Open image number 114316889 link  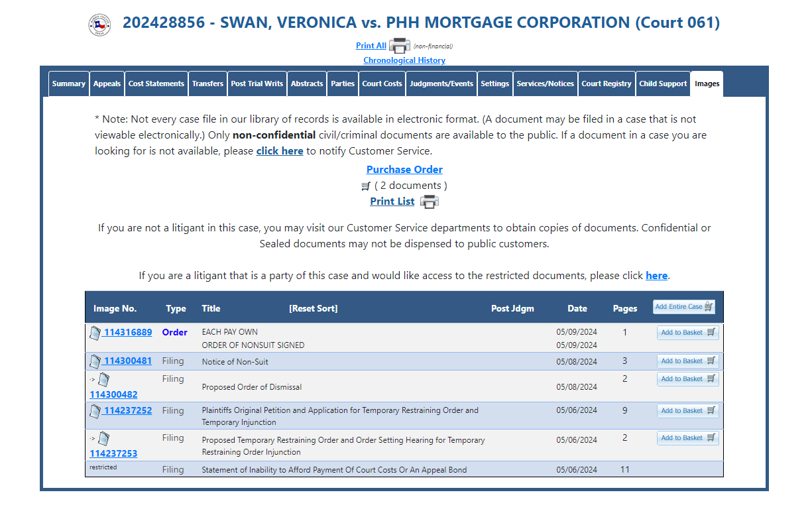[128, 333]
